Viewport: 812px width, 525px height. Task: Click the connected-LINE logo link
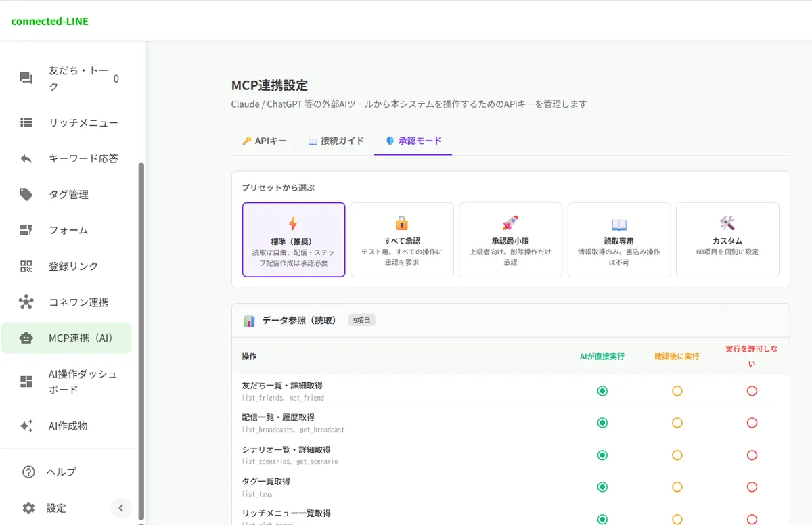tap(50, 21)
